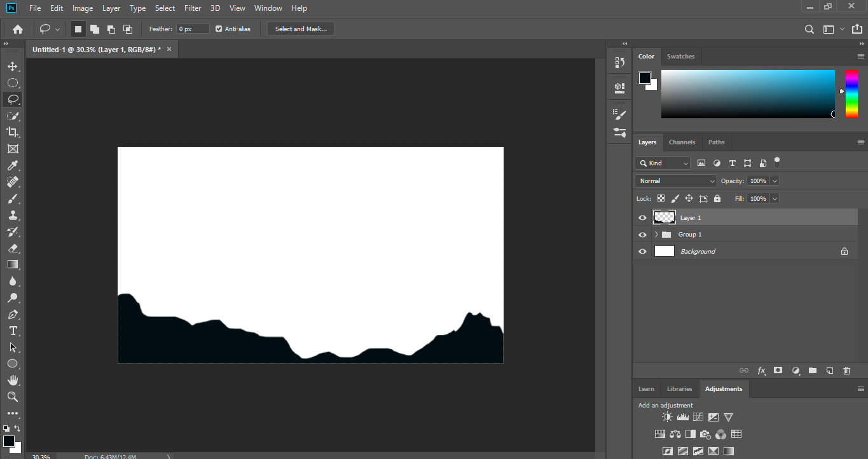The height and width of the screenshot is (459, 868).
Task: Select the Crop tool
Action: pos(12,132)
